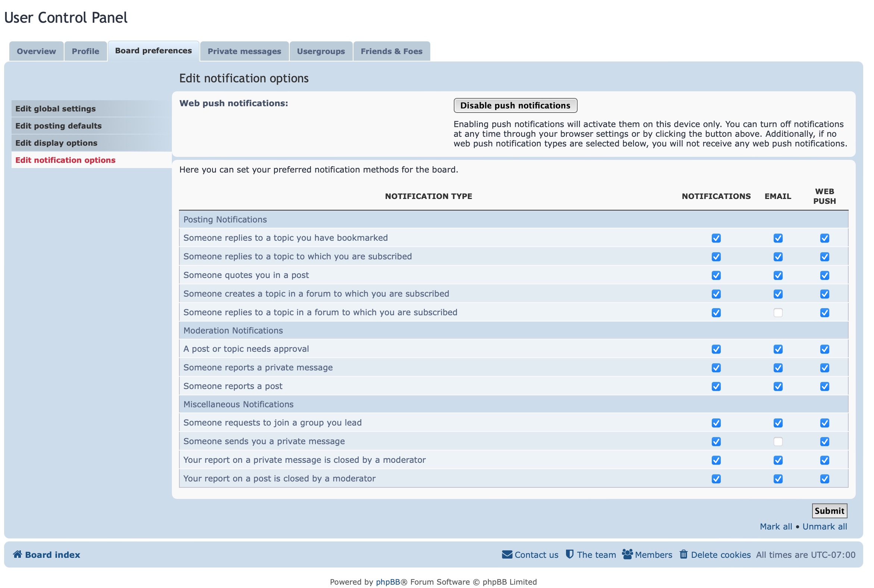Click the Disable push notifications button

[x=515, y=105]
